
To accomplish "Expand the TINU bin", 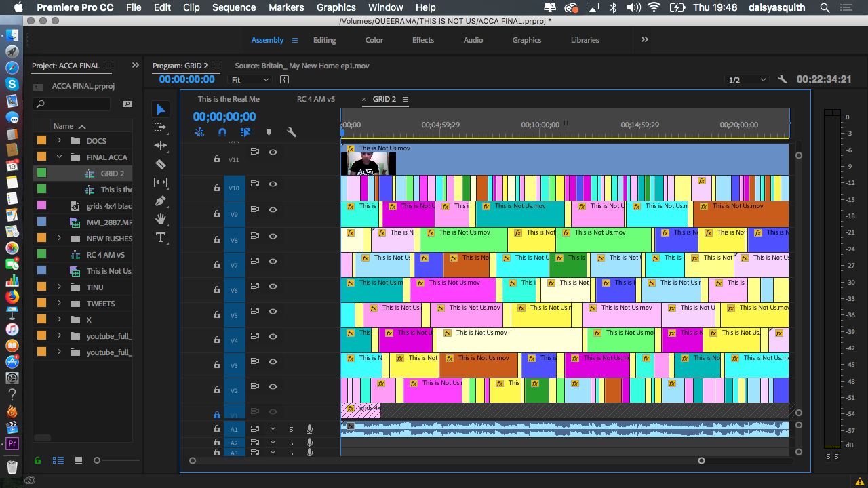I will click(59, 287).
